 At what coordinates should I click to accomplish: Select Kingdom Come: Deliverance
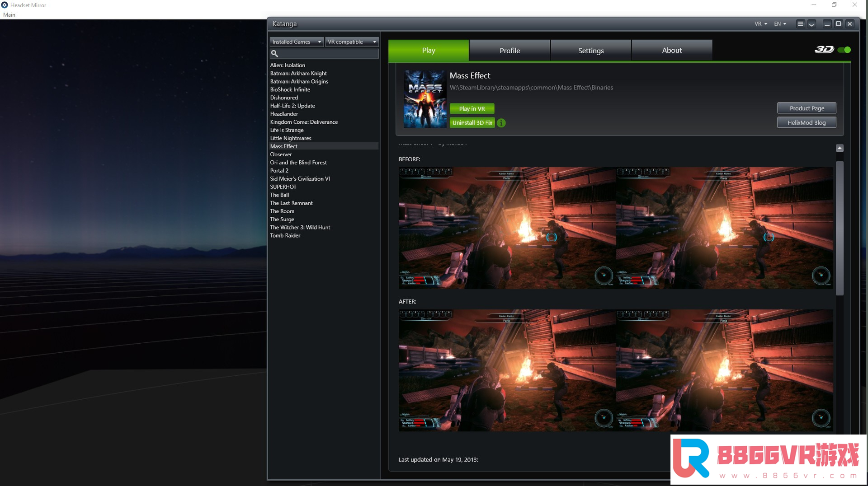[324, 122]
